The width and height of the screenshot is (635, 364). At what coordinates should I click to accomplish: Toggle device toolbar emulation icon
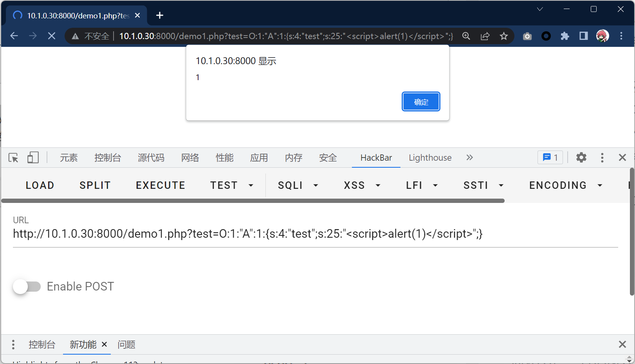pyautogui.click(x=33, y=158)
